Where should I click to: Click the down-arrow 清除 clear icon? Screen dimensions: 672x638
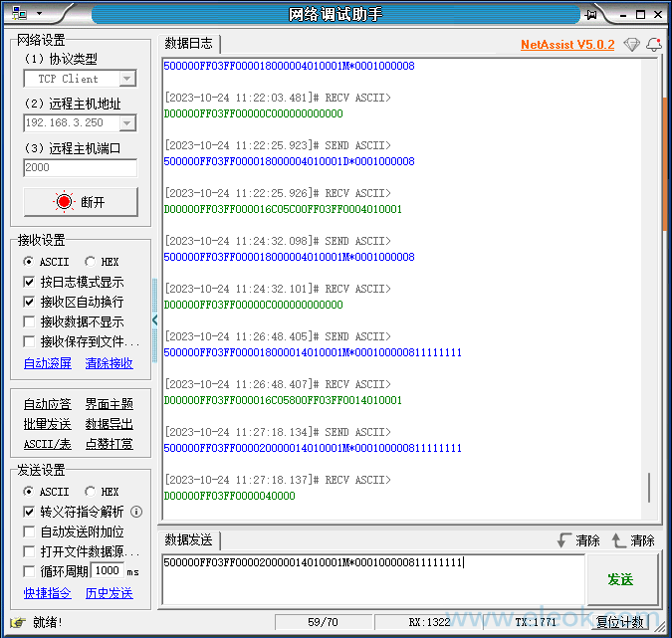point(565,540)
